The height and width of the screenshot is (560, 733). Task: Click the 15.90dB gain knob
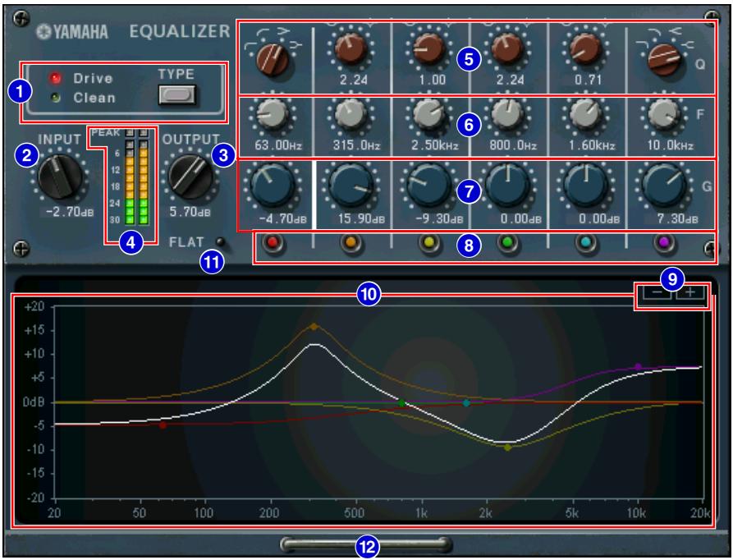[351, 186]
